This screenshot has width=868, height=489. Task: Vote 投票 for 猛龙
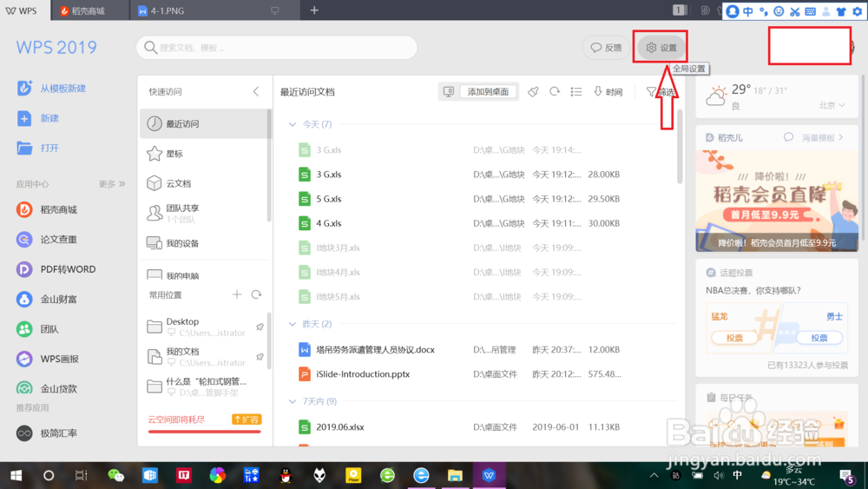(734, 338)
